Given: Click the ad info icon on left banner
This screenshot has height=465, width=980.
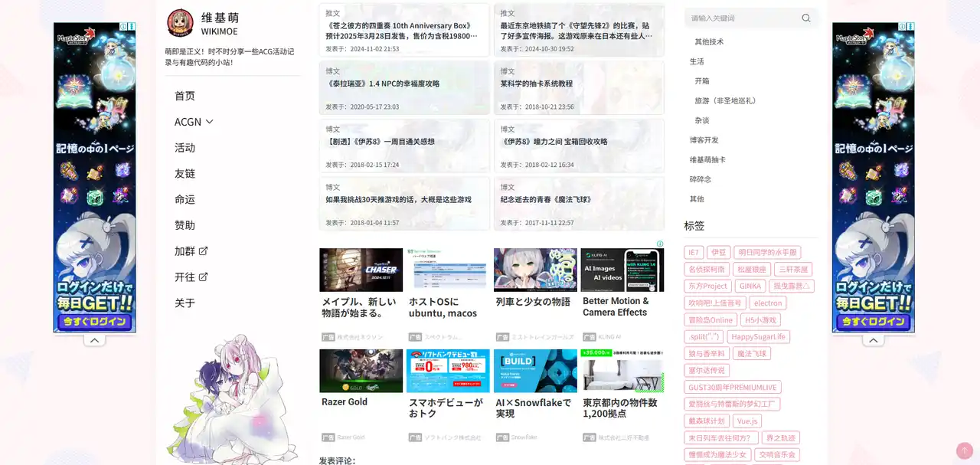Looking at the screenshot, I should 132,27.
